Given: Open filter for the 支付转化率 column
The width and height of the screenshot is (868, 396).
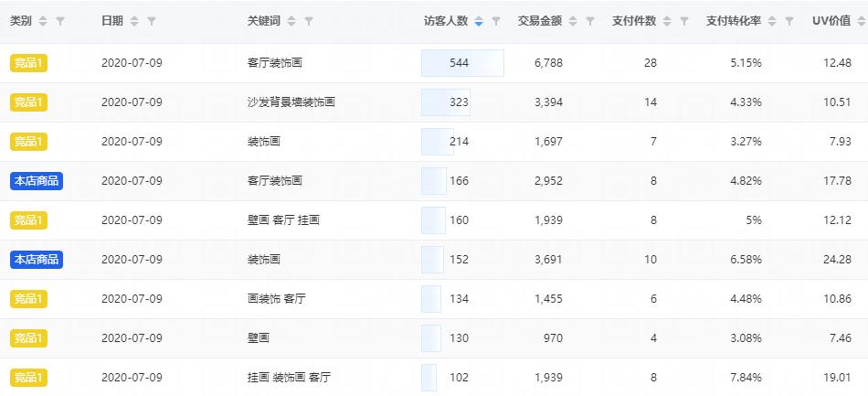Looking at the screenshot, I should tap(789, 21).
